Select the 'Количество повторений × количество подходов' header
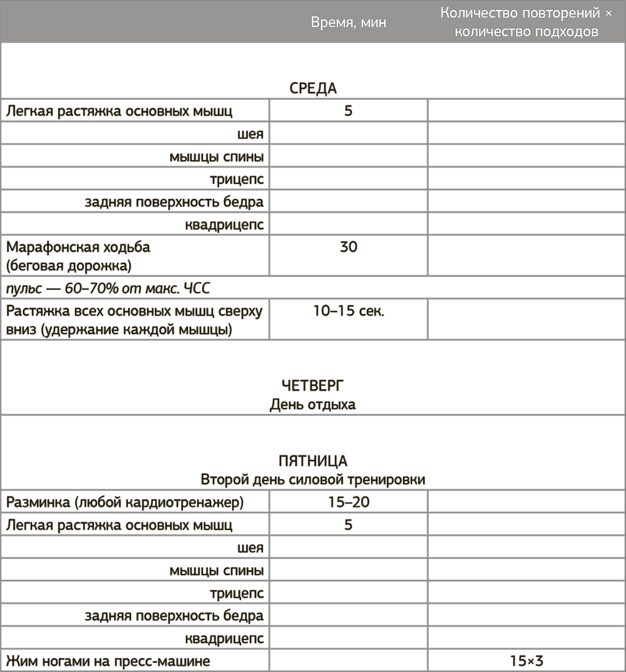Viewport: 626px width, 672px height. coord(526,23)
